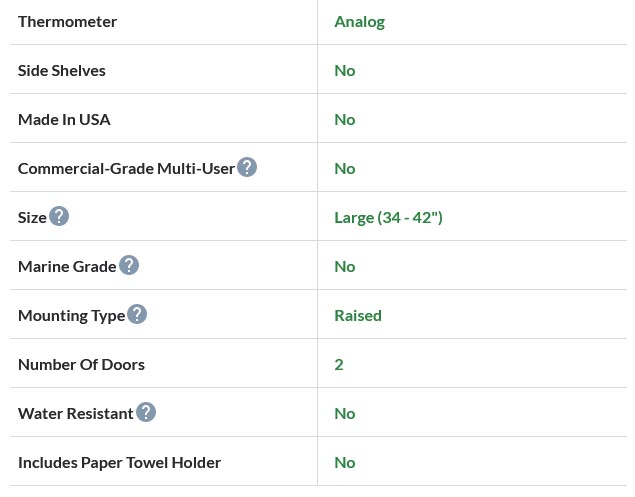Click help icon beside Commercial-Grade Multi-User
This screenshot has width=635, height=497.
point(247,168)
